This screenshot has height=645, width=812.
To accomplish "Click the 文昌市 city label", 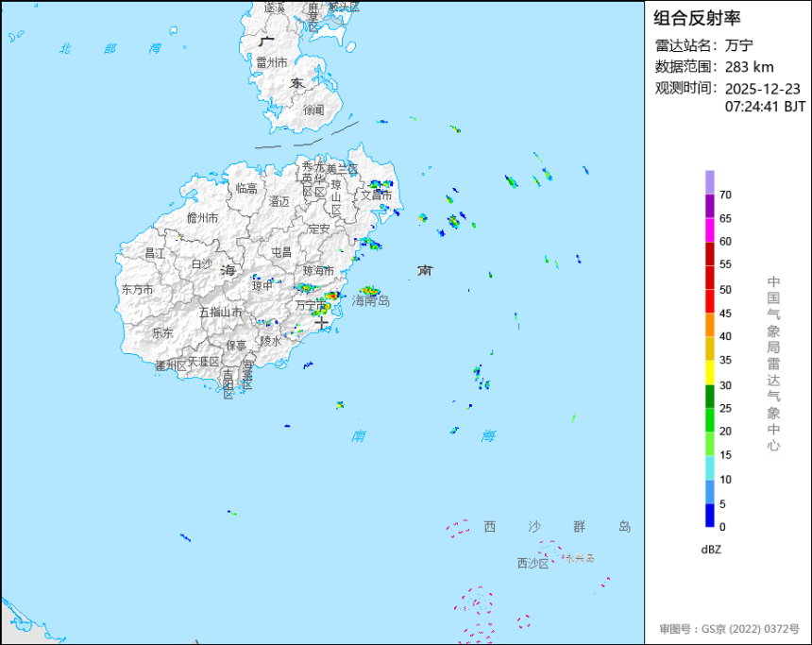I will pyautogui.click(x=377, y=195).
